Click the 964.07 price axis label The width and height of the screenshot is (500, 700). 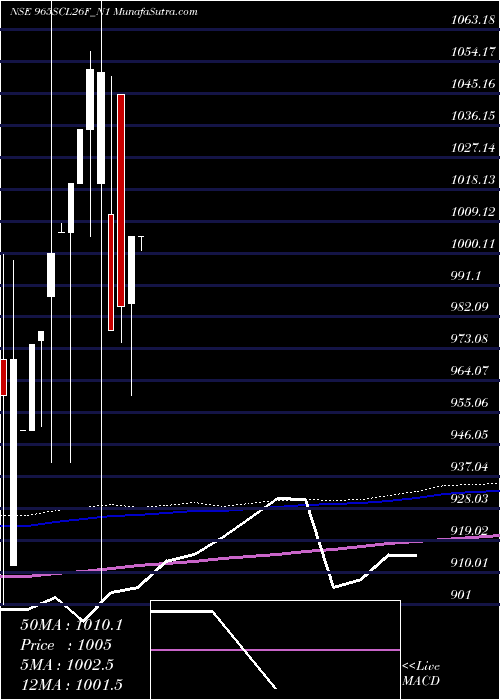(x=471, y=371)
